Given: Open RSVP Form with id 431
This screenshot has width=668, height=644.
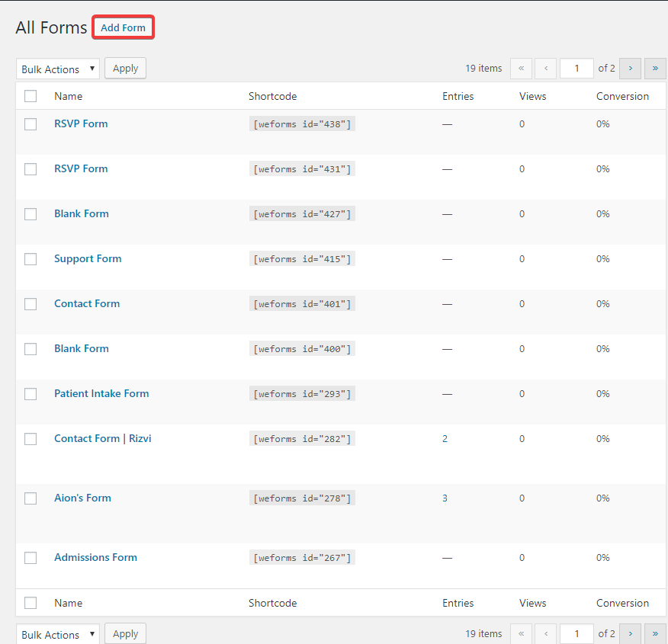Looking at the screenshot, I should pos(81,168).
